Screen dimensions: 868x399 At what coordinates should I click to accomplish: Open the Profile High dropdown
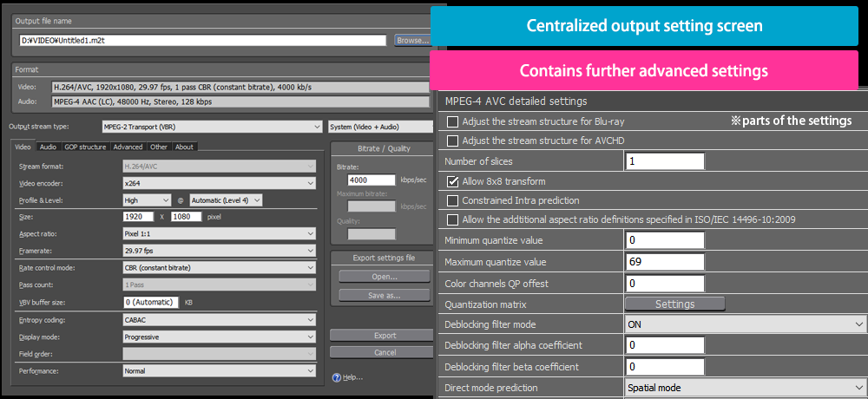(x=147, y=199)
